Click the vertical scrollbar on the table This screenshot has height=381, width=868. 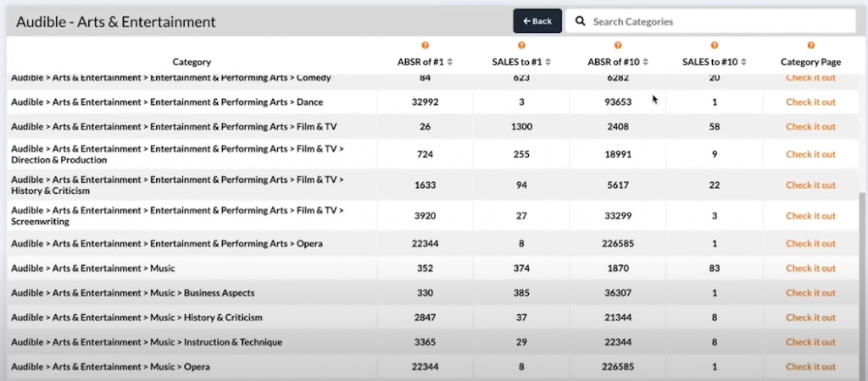click(x=863, y=279)
